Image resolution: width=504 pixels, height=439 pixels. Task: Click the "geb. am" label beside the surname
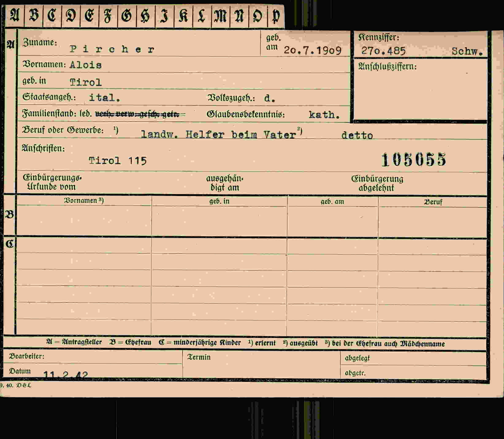point(274,42)
